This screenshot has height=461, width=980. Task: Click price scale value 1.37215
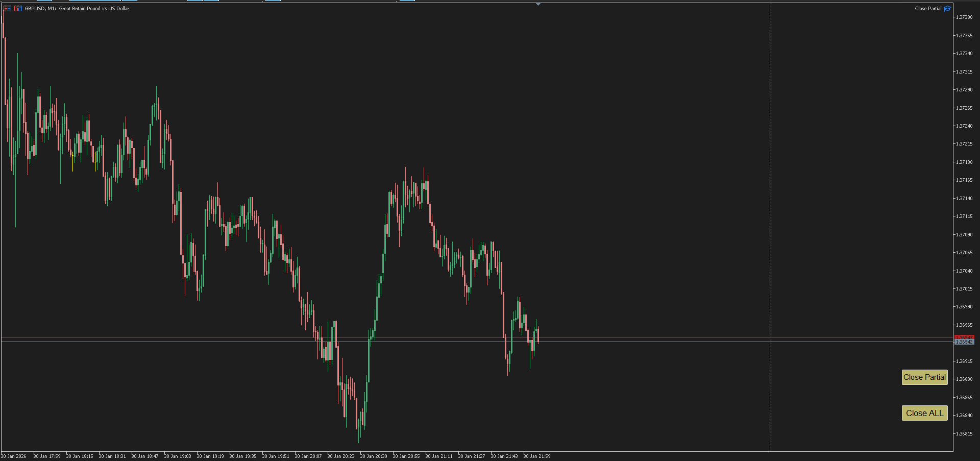tap(964, 144)
